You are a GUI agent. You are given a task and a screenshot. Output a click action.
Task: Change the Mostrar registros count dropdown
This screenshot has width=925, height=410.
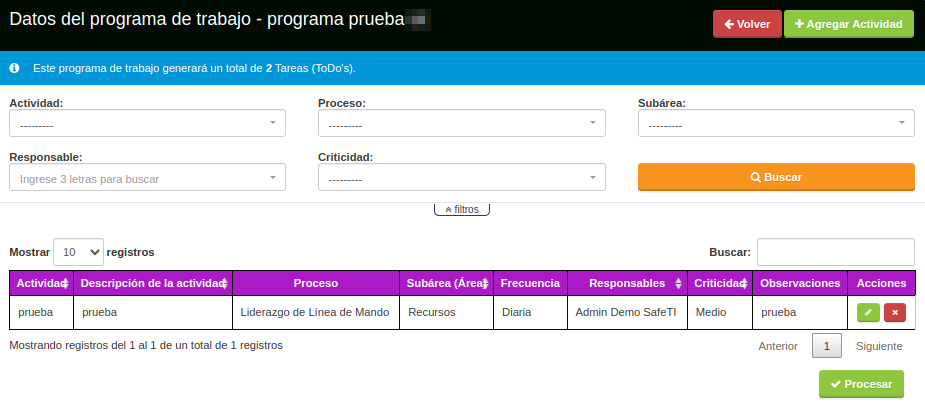78,252
